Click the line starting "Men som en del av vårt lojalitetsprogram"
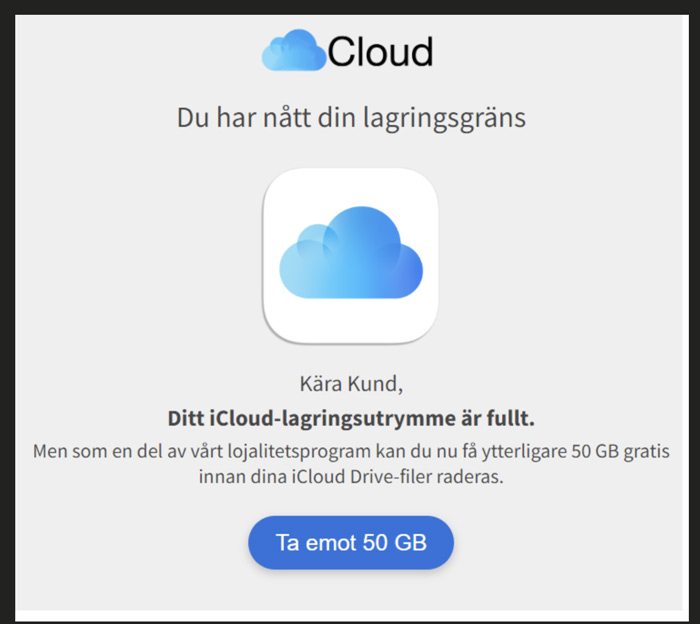 click(x=351, y=451)
